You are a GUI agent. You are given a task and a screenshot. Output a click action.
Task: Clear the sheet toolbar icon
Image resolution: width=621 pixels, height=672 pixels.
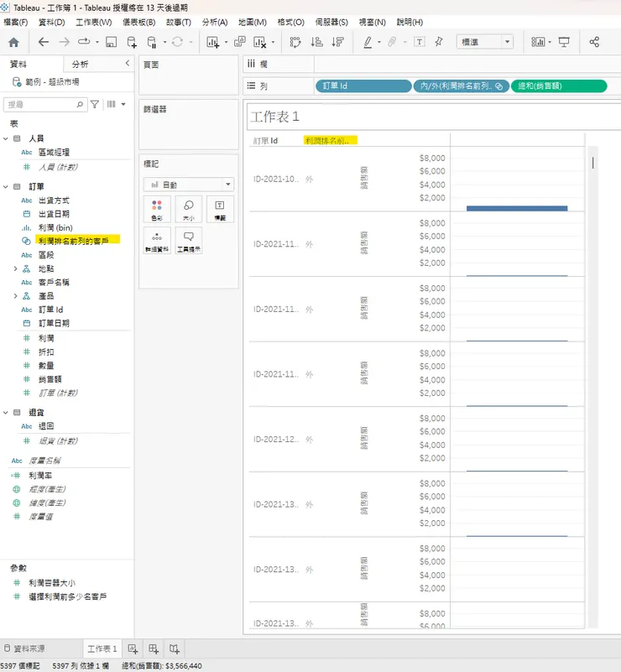[x=259, y=42]
